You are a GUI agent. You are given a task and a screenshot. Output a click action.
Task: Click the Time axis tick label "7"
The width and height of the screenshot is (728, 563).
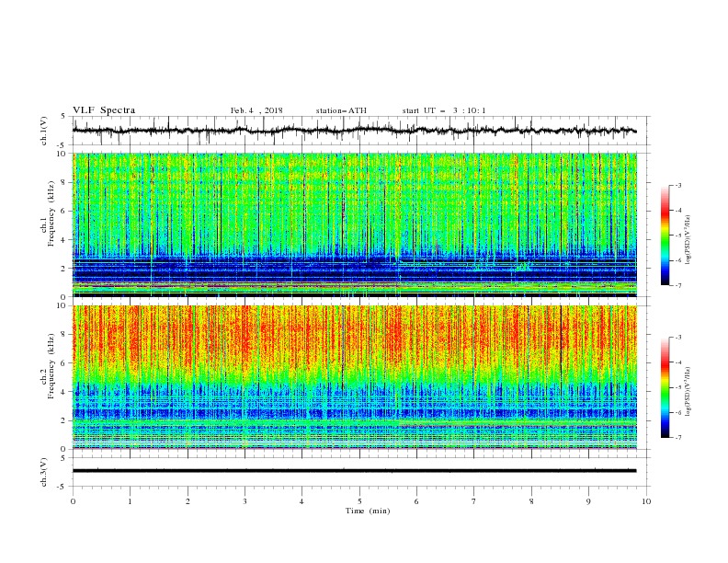point(474,501)
